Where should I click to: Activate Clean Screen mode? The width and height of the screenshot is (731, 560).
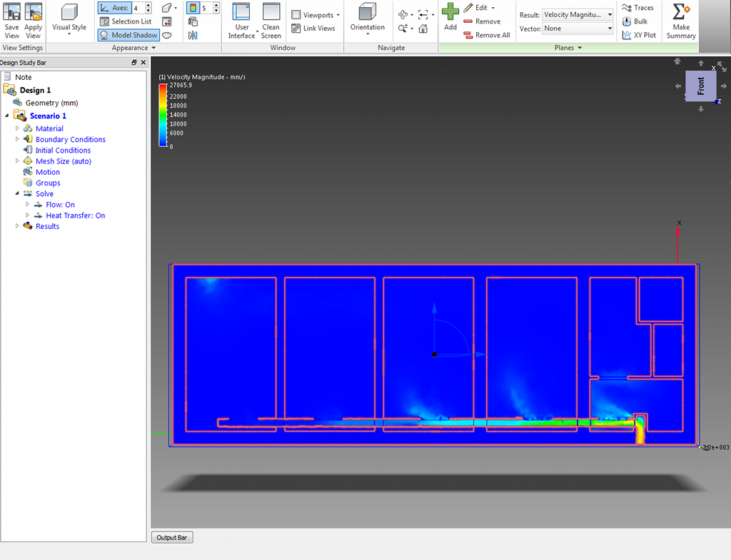coord(271,21)
